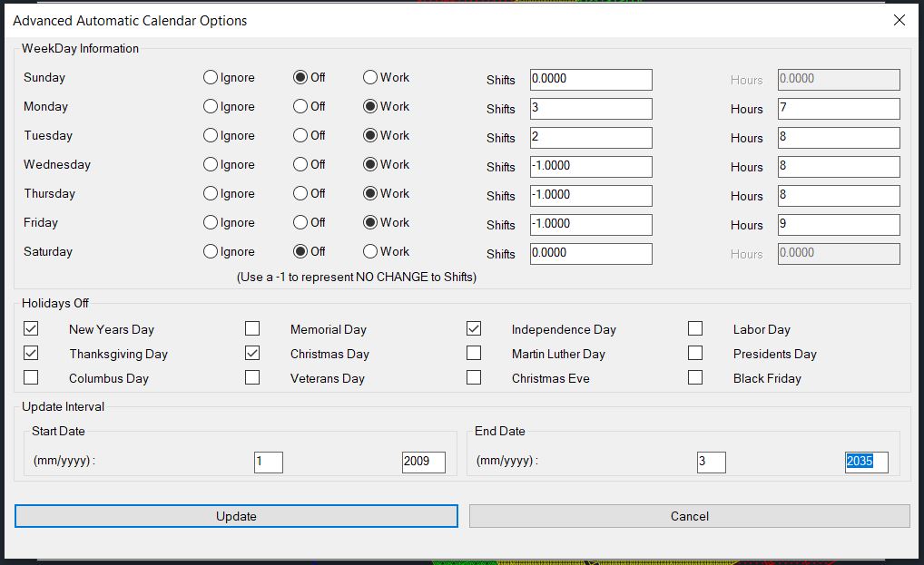Check the Martin Luther Day box
Screen dimensions: 924x565
coord(474,353)
